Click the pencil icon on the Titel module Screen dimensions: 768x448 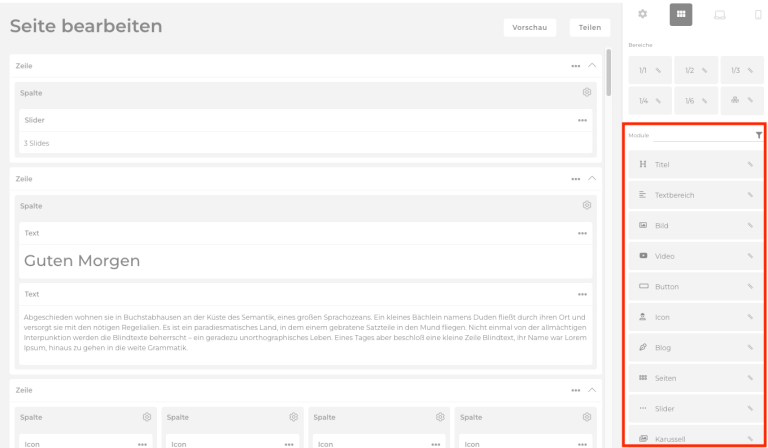point(749,164)
